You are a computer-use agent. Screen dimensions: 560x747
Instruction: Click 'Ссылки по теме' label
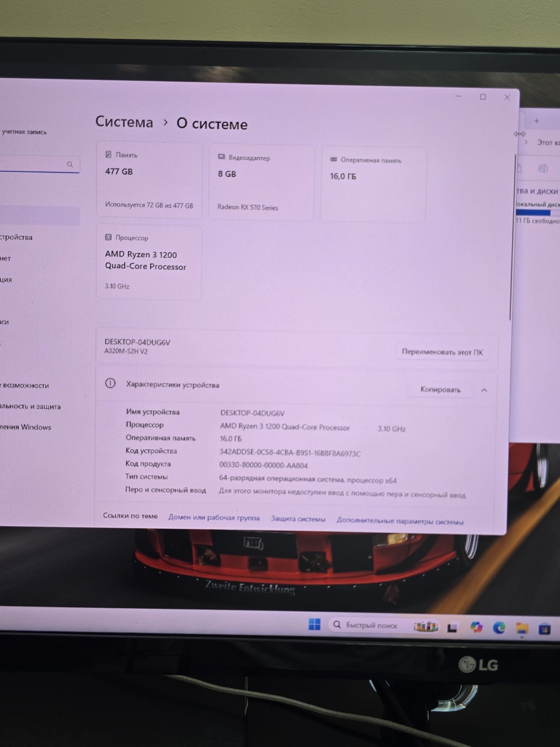tap(130, 516)
